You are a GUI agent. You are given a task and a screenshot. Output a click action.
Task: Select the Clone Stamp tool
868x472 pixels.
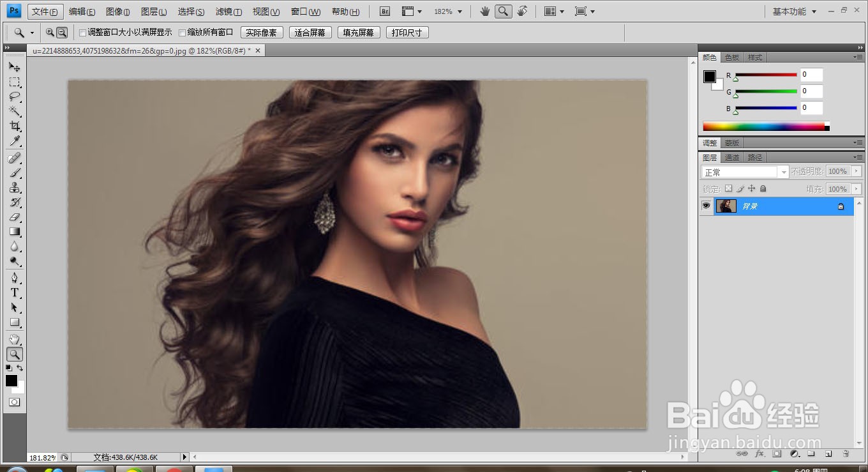click(x=14, y=188)
